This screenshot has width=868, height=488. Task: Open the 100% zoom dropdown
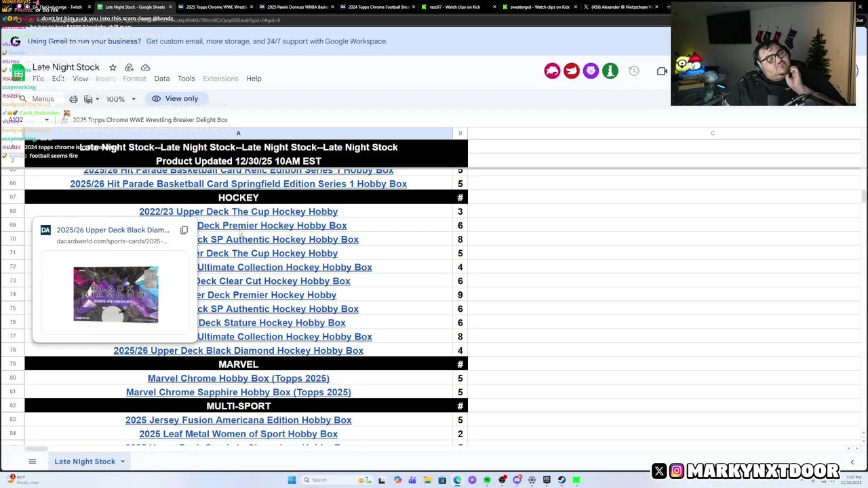120,99
